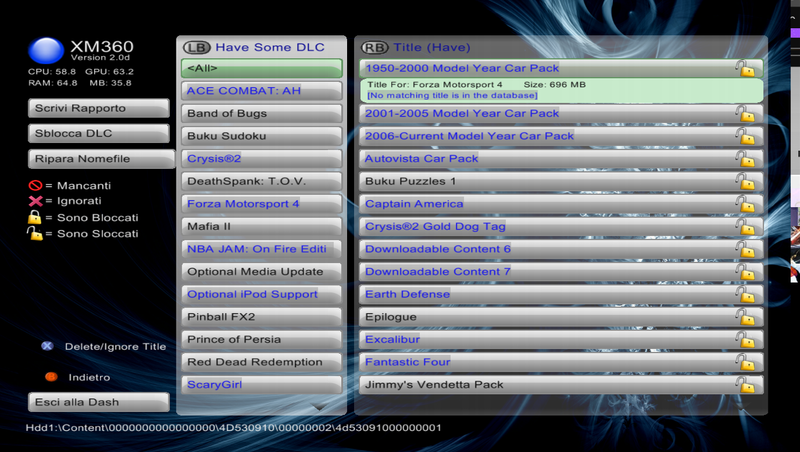Click the 'No matching title is in the database' note
This screenshot has width=800, height=452.
pyautogui.click(x=452, y=95)
